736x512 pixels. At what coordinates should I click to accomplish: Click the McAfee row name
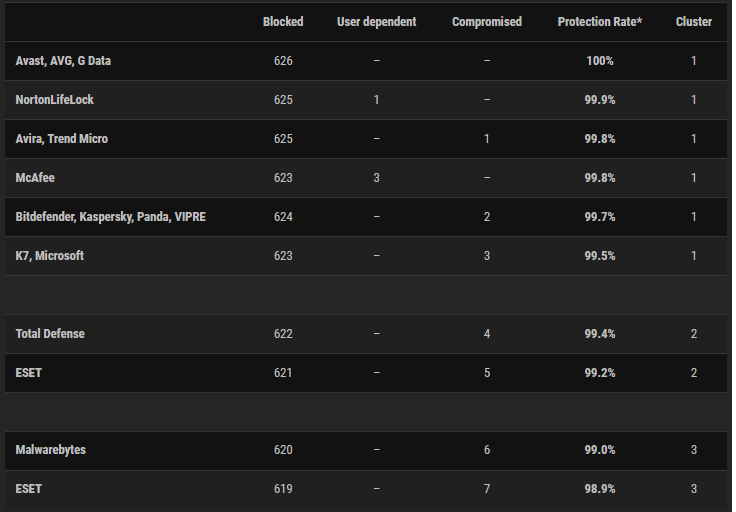[x=35, y=178]
